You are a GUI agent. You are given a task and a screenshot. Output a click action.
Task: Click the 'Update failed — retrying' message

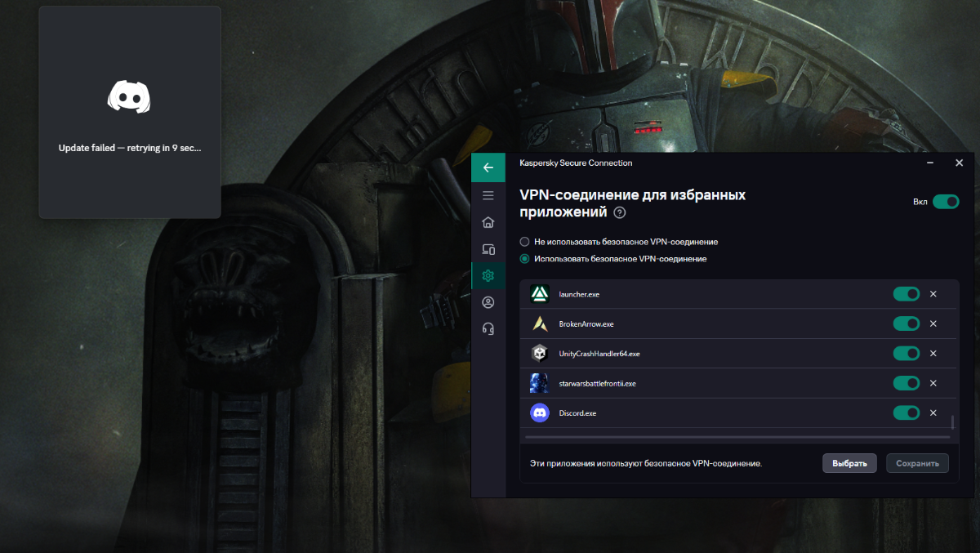(x=130, y=148)
